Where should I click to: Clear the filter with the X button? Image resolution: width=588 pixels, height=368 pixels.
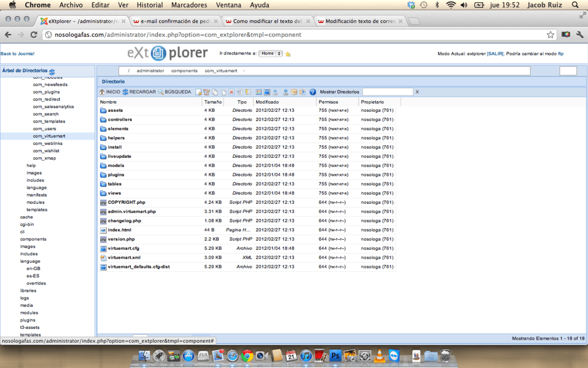(417, 92)
